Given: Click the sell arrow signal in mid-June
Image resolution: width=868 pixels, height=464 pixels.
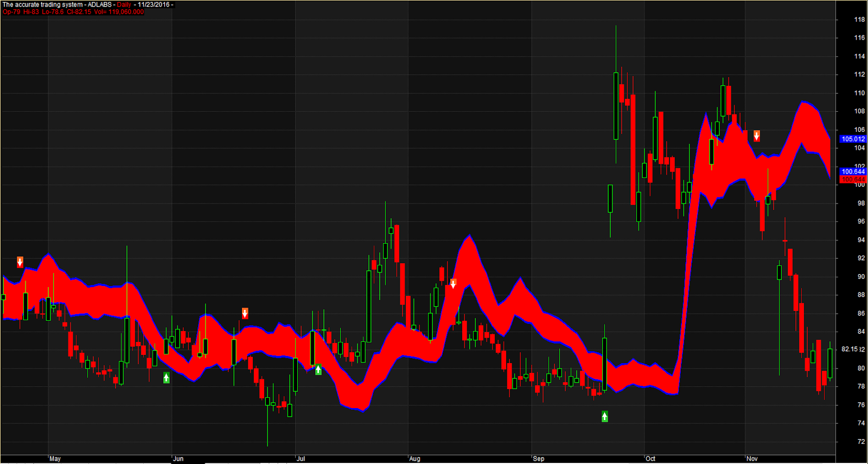Looking at the screenshot, I should pyautogui.click(x=245, y=313).
